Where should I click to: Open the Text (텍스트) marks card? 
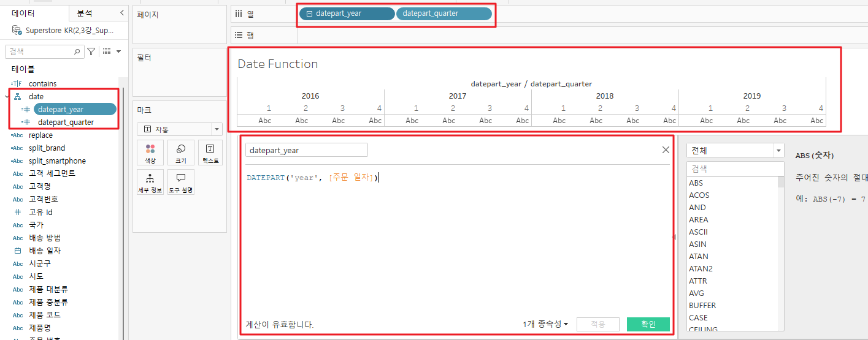point(210,153)
